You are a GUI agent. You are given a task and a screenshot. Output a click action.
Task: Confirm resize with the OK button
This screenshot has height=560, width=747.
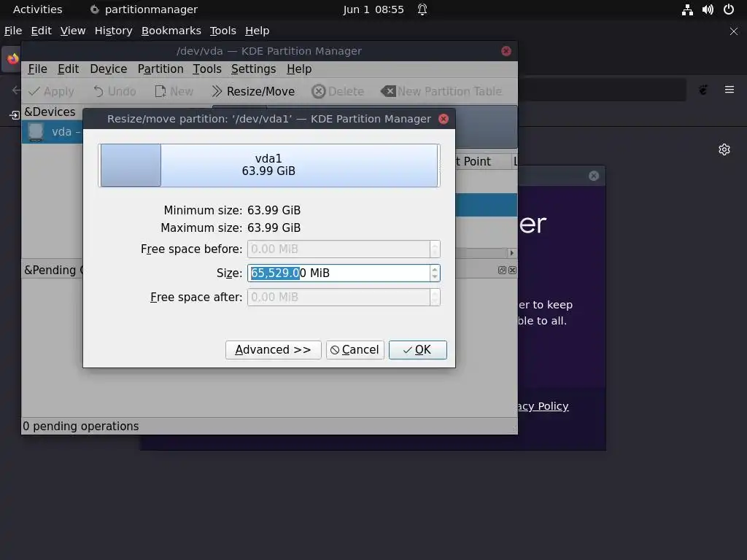417,349
